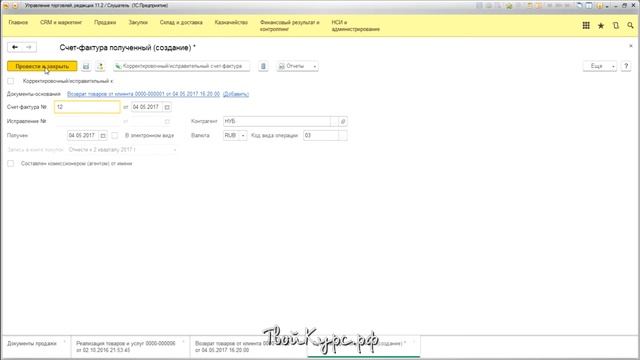Open the Главное section
The height and width of the screenshot is (360, 640).
click(18, 22)
